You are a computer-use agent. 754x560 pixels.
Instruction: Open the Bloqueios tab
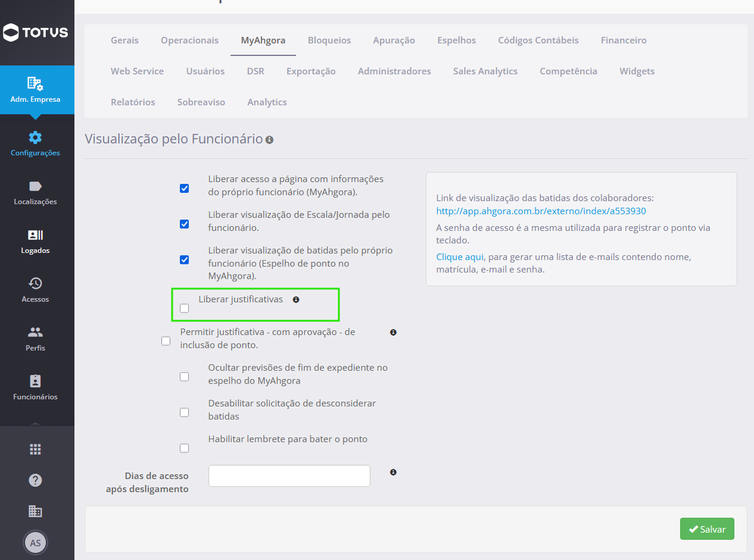[x=329, y=40]
